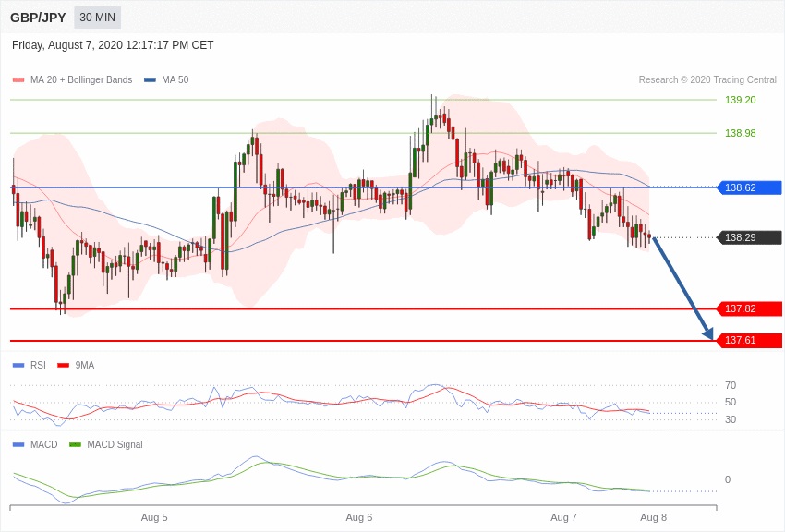The width and height of the screenshot is (785, 532).
Task: Click the GBP/JPY pair title
Action: click(38, 18)
